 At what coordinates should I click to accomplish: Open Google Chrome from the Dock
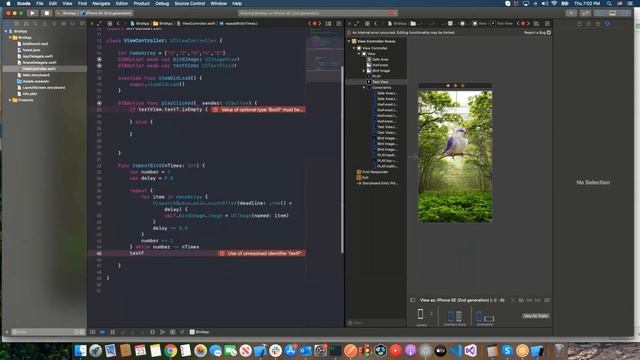171,350
